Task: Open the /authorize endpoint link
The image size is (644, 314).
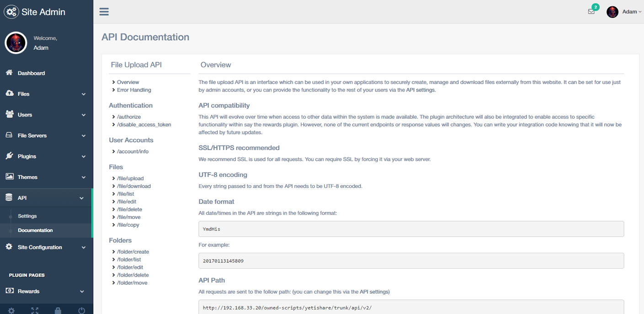Action: (129, 117)
